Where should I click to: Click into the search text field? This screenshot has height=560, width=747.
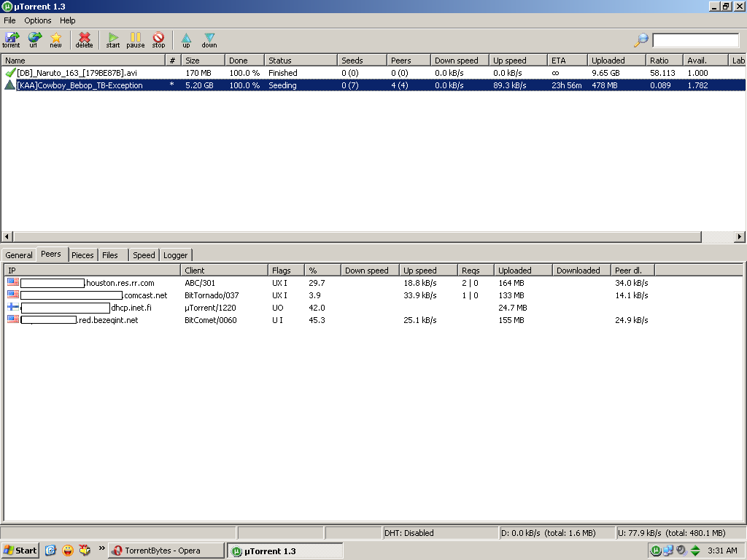tap(695, 40)
